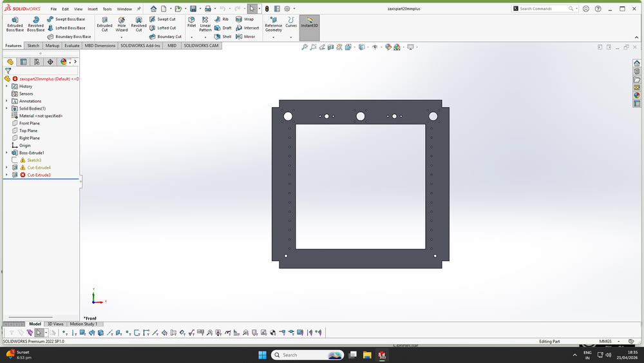Pin the menu bar with pushpin icon
This screenshot has width=644, height=363.
139,8
